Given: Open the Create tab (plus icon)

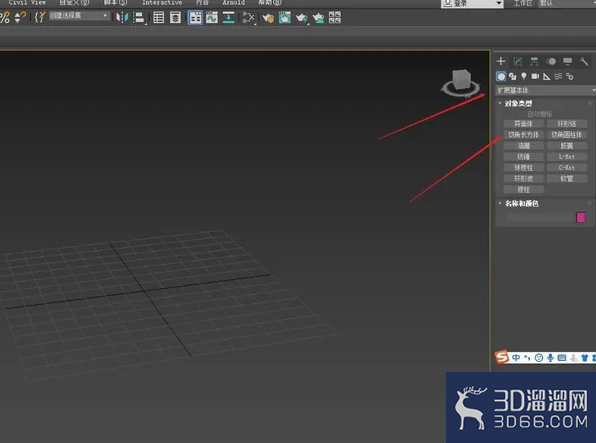Looking at the screenshot, I should coord(501,61).
